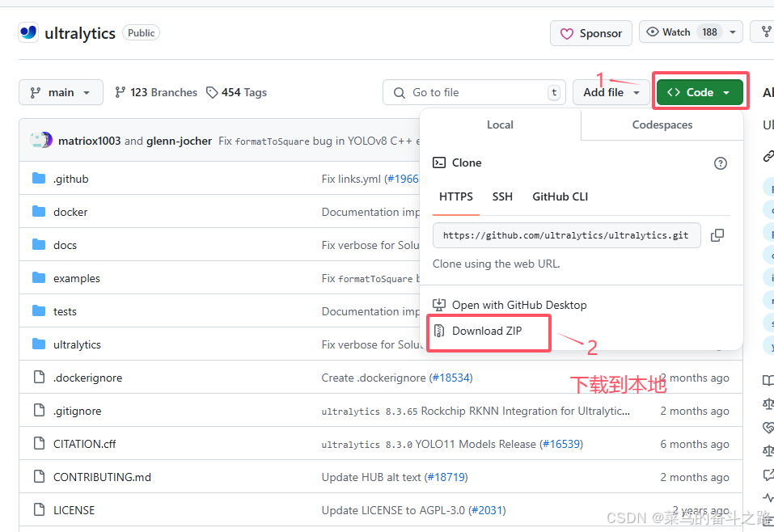
Task: Click the .gitignore file icon
Action: pos(39,410)
